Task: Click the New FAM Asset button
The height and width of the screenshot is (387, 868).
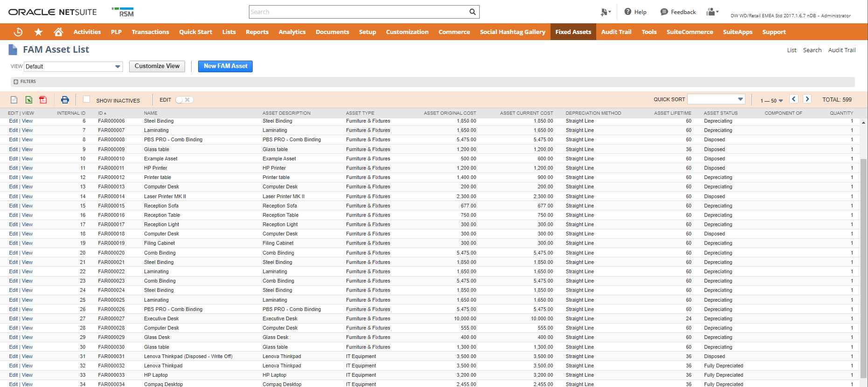Action: [x=225, y=66]
